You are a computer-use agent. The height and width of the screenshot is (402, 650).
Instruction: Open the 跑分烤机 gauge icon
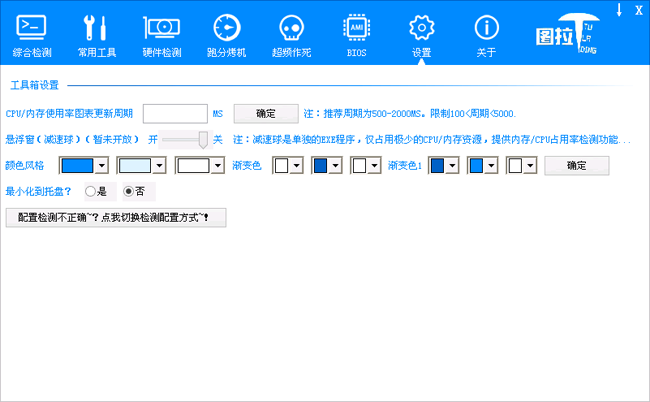click(x=227, y=36)
